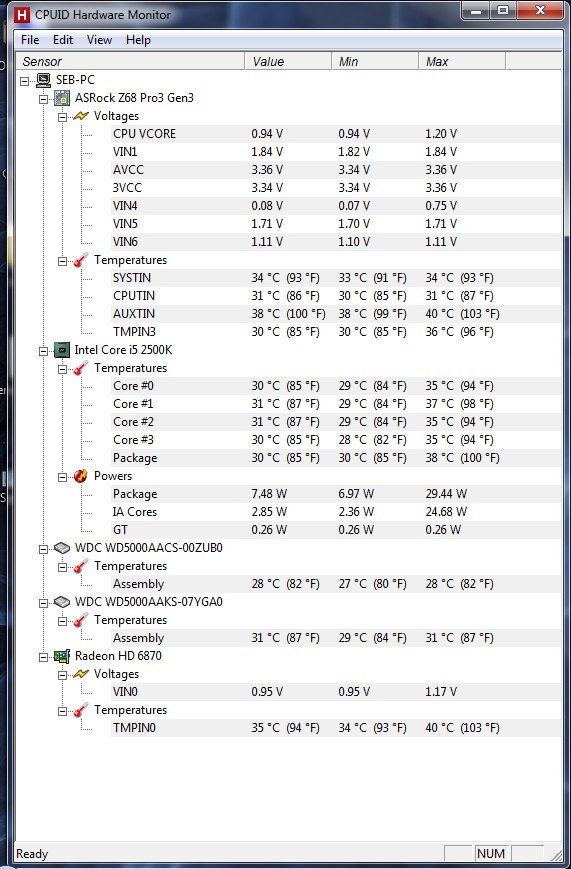This screenshot has width=571, height=869.
Task: Click the Intel CPU Temperatures thermometer icon
Action: (81, 368)
